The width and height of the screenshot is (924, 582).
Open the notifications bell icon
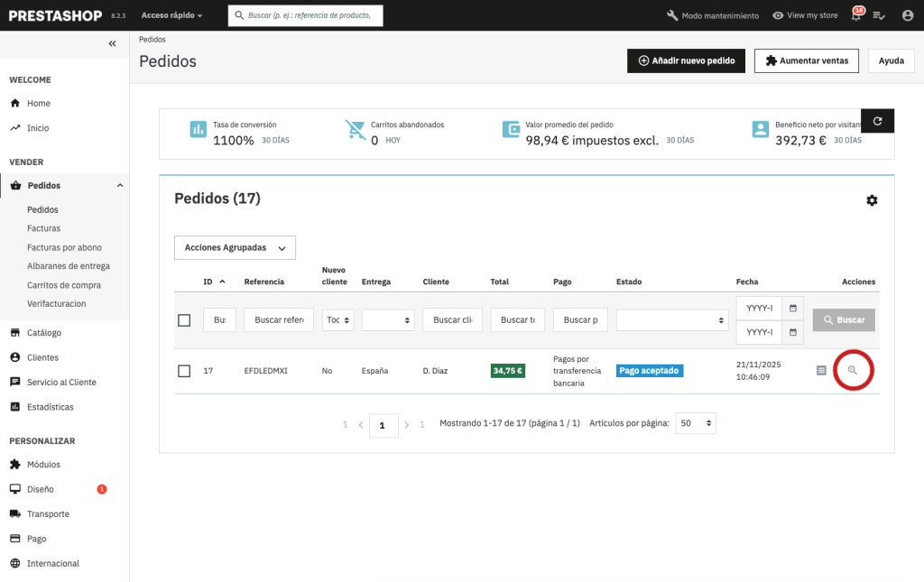coord(856,14)
